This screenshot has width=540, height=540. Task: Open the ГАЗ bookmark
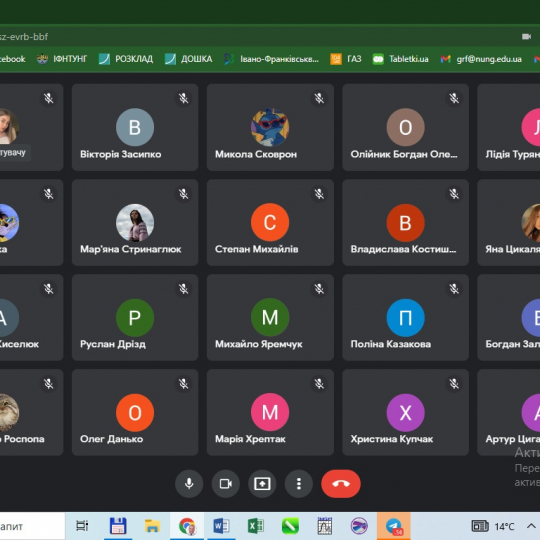coord(346,59)
